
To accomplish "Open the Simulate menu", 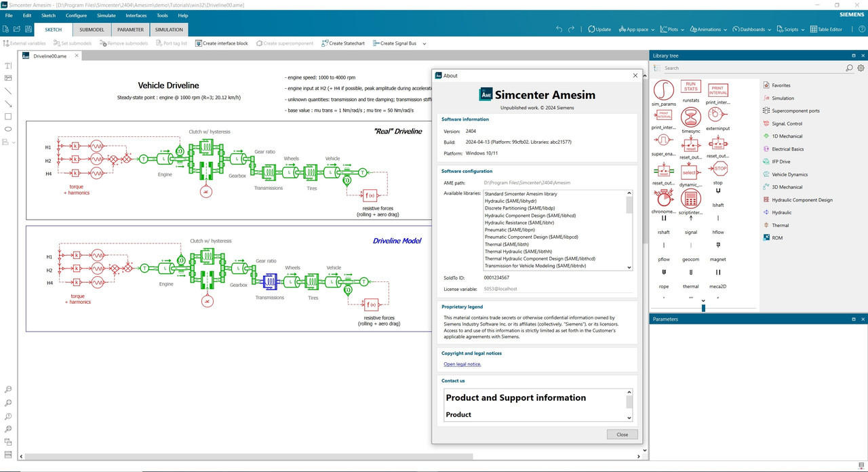I will (x=106, y=15).
